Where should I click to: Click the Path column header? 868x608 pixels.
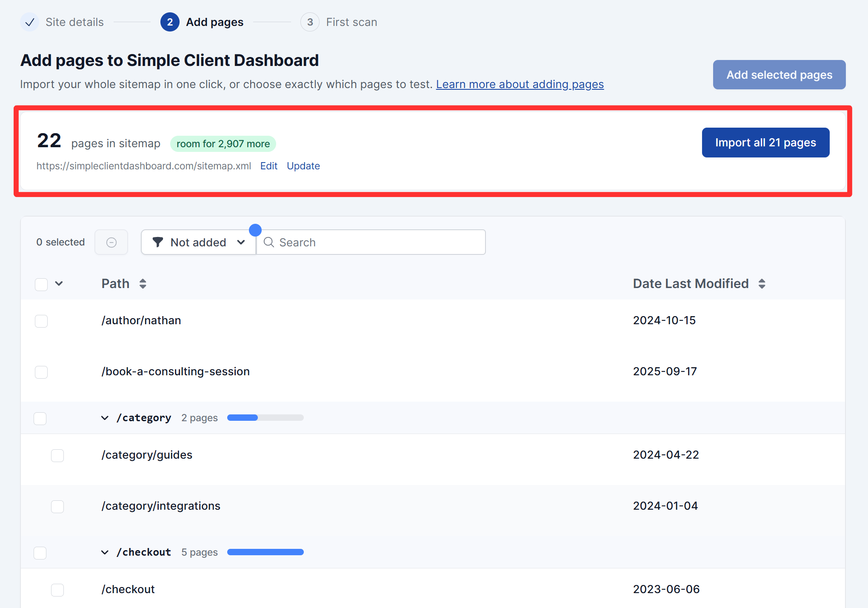click(x=115, y=284)
